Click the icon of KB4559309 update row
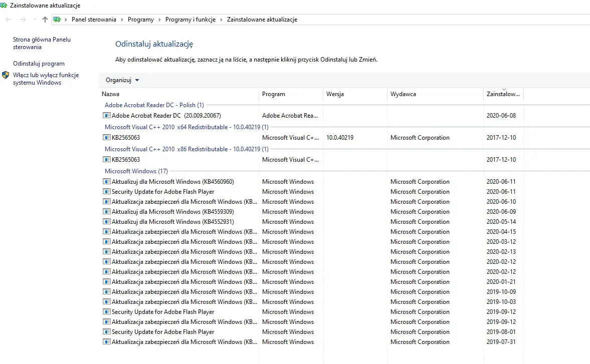The height and width of the screenshot is (364, 590). [107, 211]
